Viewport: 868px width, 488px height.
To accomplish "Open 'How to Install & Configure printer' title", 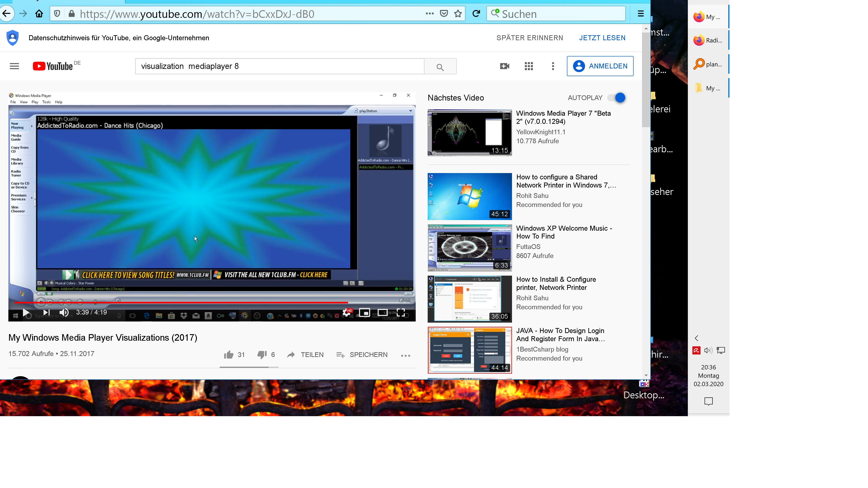I will [x=556, y=283].
